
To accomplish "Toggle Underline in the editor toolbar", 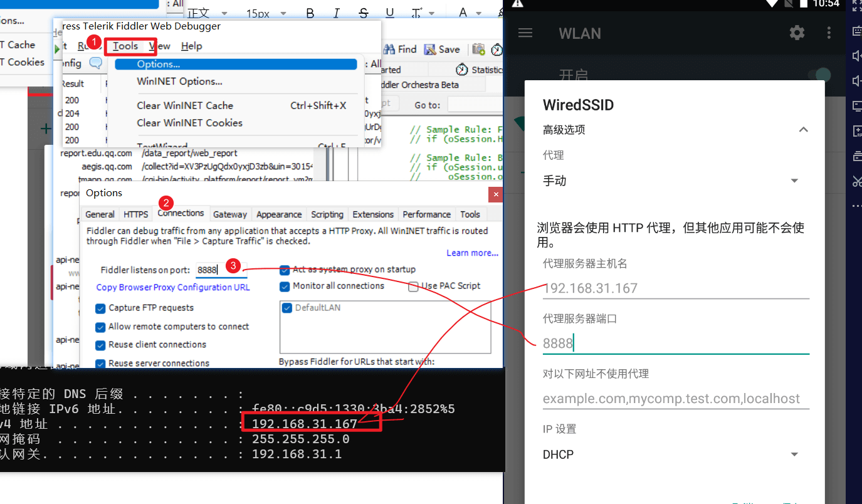I will pyautogui.click(x=390, y=13).
